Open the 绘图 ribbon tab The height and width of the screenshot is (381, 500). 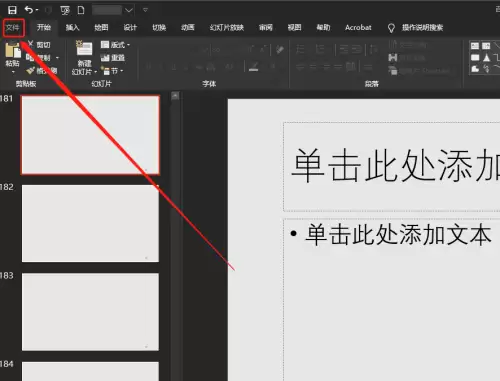pos(101,27)
